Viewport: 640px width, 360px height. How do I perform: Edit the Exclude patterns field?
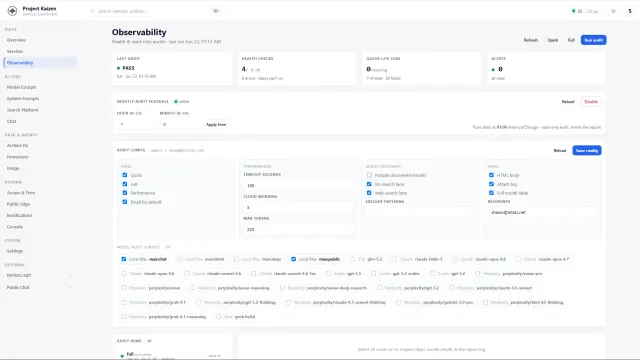click(x=420, y=212)
